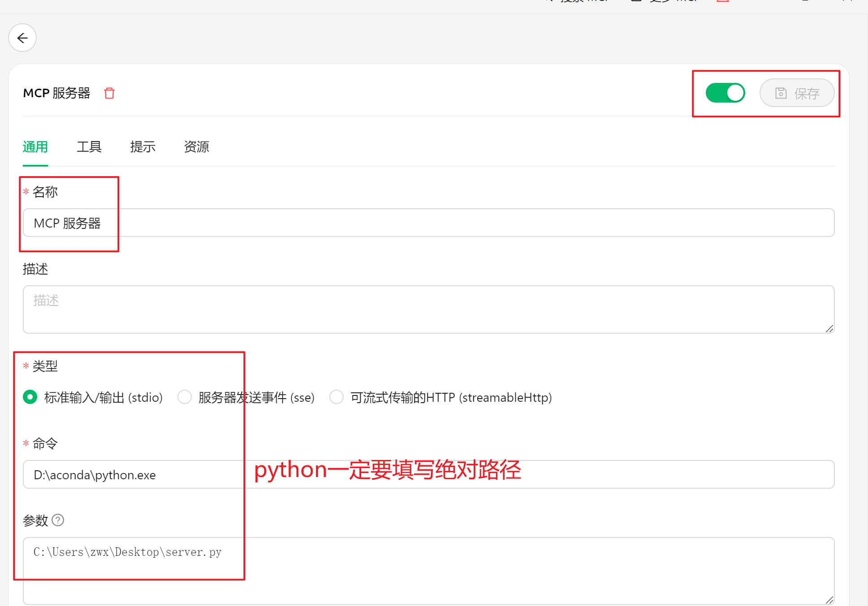Toggle the MCP server enable switch
The width and height of the screenshot is (868, 606).
[x=725, y=93]
